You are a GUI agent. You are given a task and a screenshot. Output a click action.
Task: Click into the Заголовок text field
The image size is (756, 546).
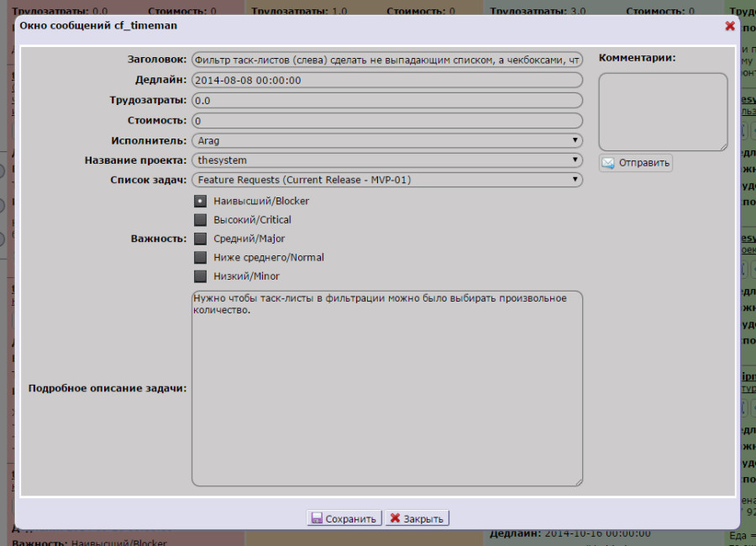point(386,60)
